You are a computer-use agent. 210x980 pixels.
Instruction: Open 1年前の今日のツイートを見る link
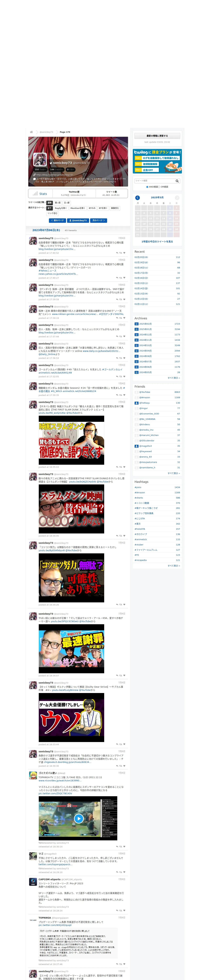tap(157, 242)
